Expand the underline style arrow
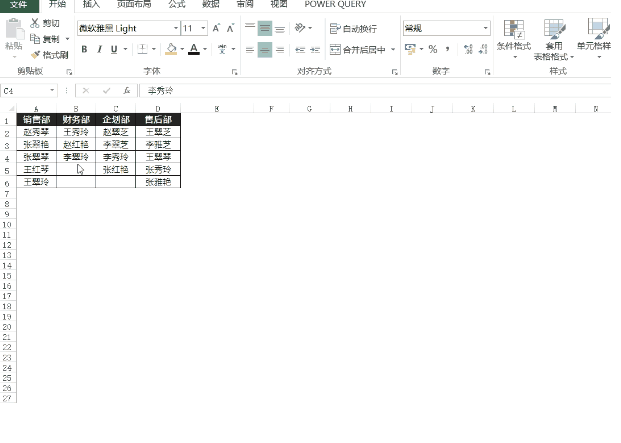Viewport: 621px width, 443px height. tap(126, 49)
